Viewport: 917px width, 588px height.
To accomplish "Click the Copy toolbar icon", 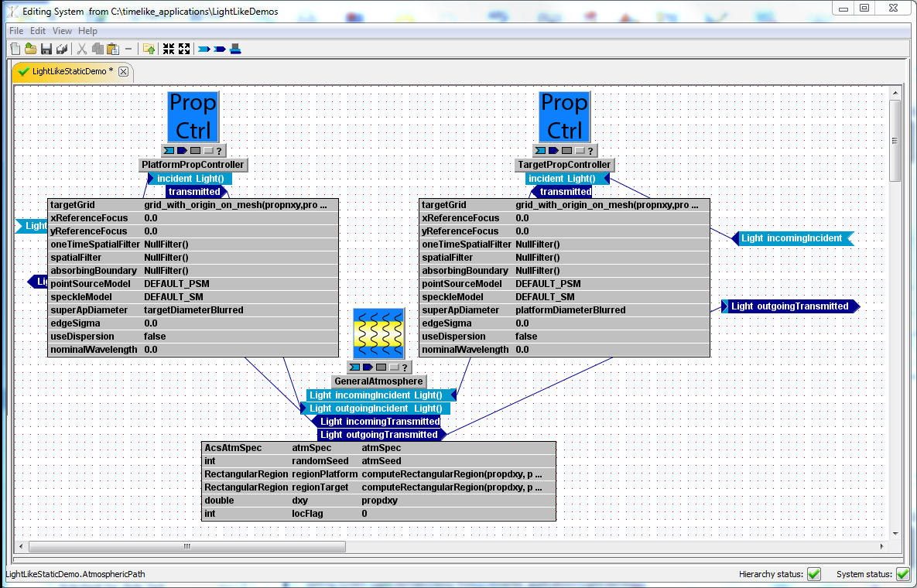I will pos(98,49).
